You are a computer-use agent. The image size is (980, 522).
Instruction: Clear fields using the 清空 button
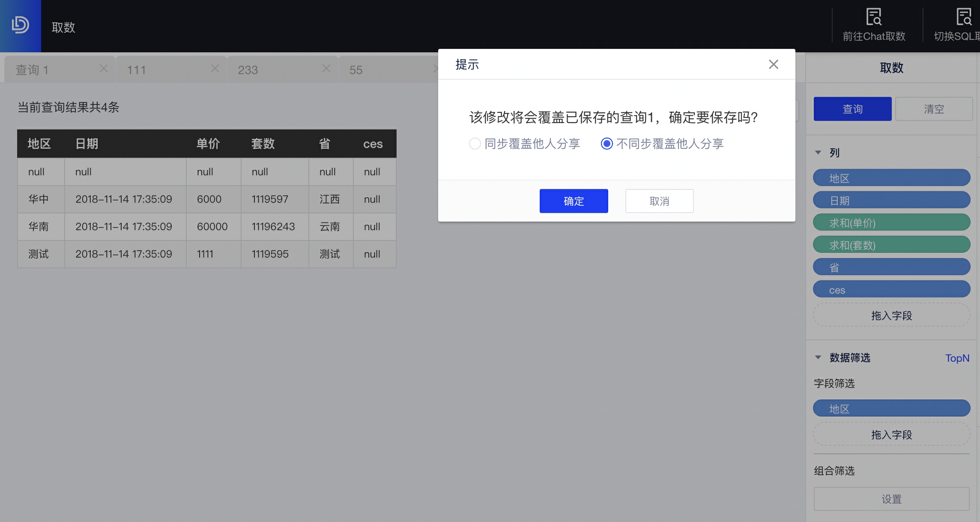click(934, 109)
